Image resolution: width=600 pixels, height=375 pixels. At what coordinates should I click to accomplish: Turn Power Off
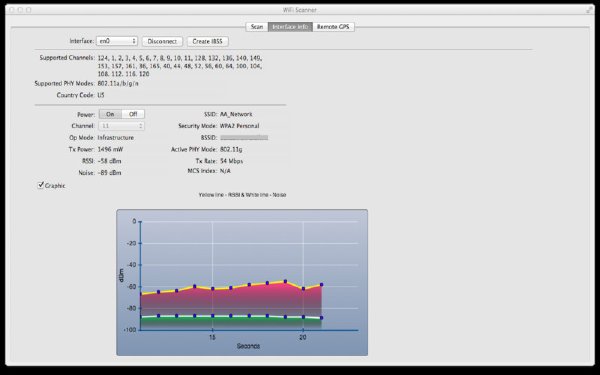pos(133,114)
